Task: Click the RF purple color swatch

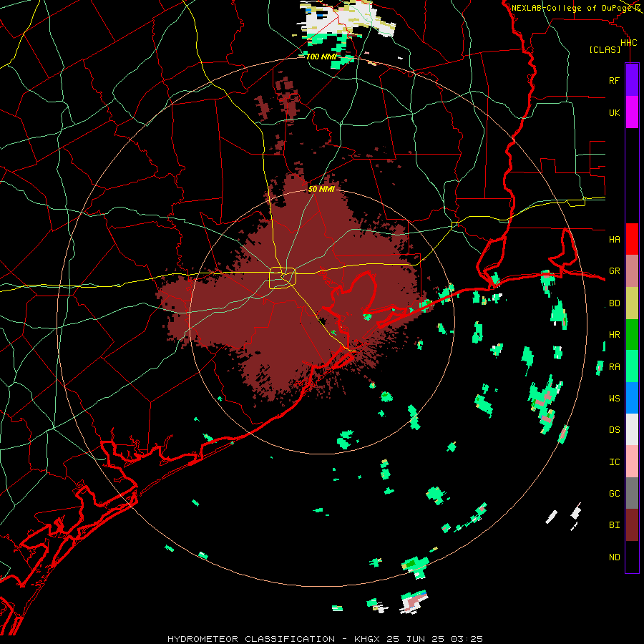Action: [632, 80]
